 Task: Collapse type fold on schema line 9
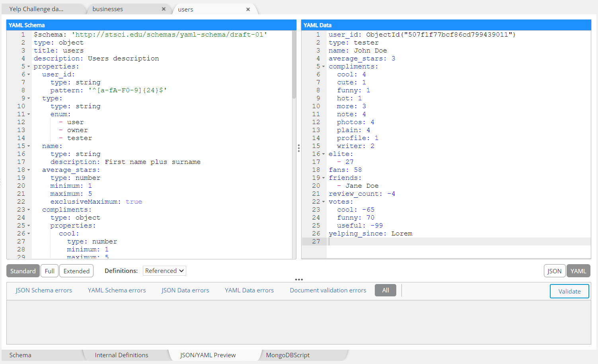point(29,98)
